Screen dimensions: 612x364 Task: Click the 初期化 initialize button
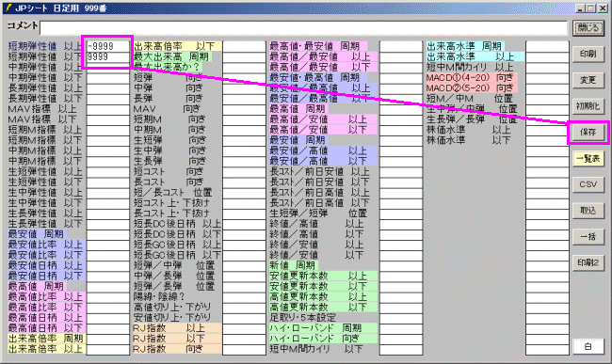(588, 106)
